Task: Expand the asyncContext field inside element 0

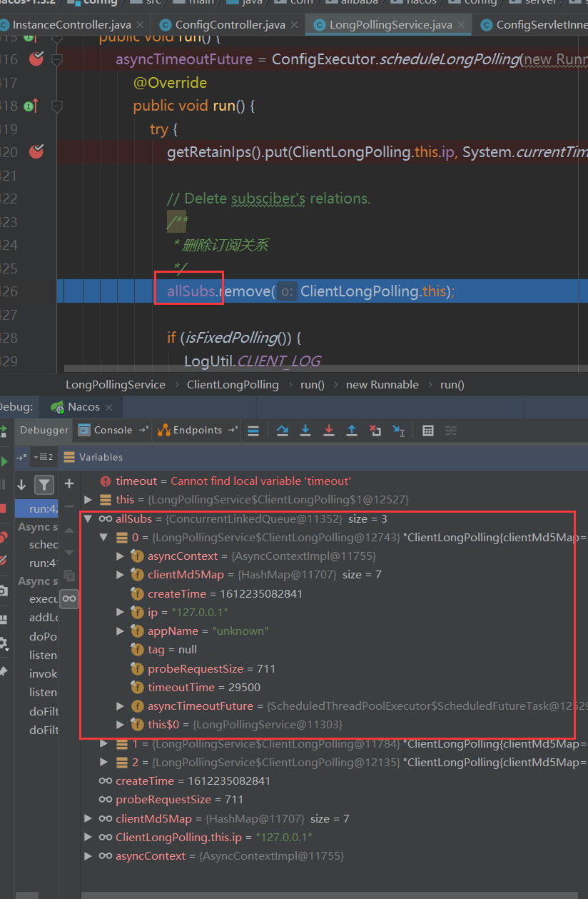Action: click(120, 556)
